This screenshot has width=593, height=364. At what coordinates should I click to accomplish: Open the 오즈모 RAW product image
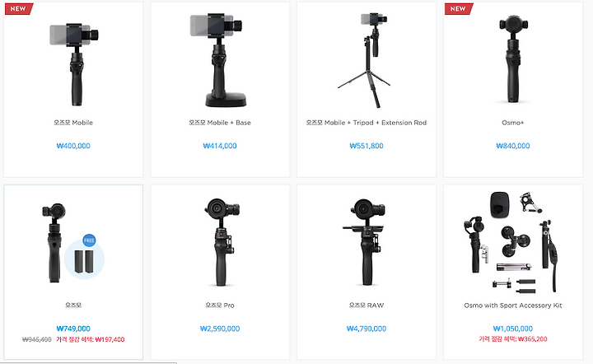click(x=365, y=242)
